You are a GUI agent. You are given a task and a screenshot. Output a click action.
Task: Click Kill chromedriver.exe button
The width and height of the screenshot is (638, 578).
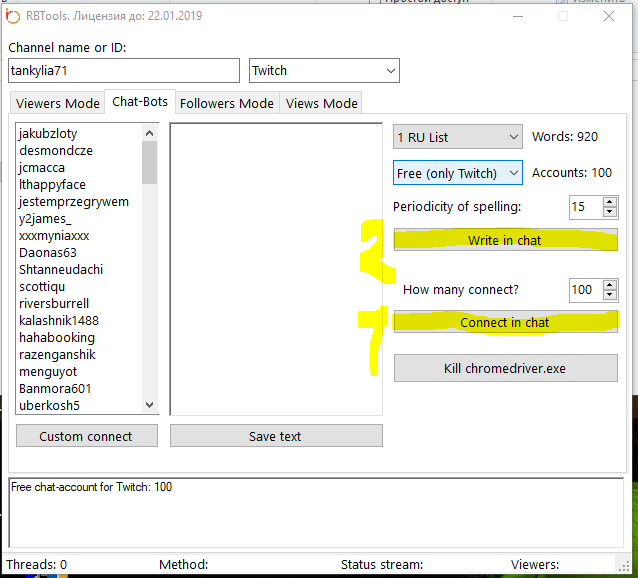[x=505, y=368]
